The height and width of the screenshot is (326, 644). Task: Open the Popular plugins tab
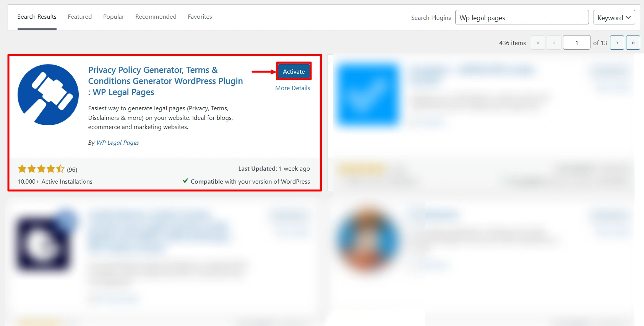(114, 17)
